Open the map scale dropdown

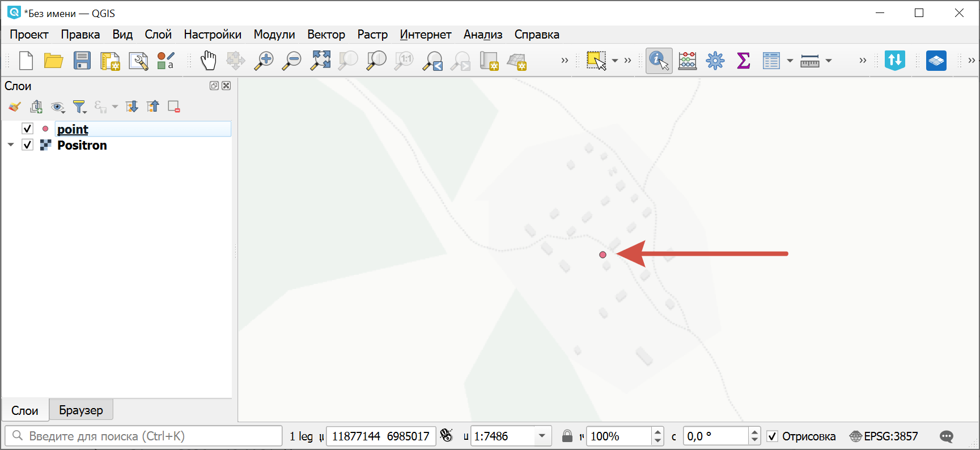click(x=542, y=436)
